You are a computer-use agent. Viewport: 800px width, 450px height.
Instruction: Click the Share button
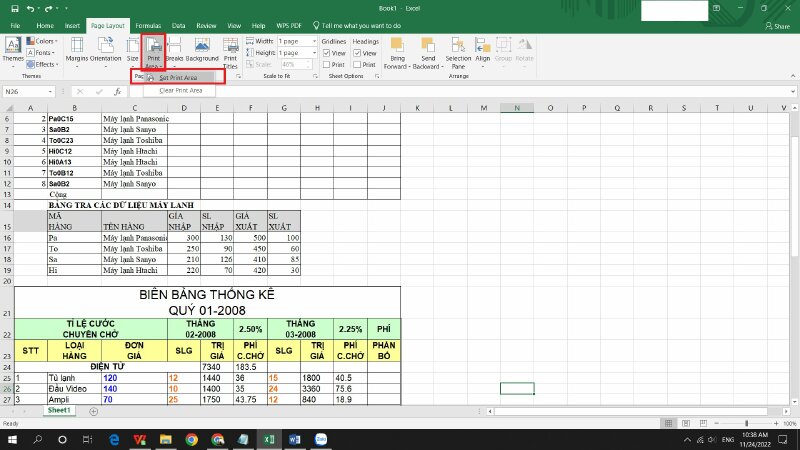click(x=777, y=26)
